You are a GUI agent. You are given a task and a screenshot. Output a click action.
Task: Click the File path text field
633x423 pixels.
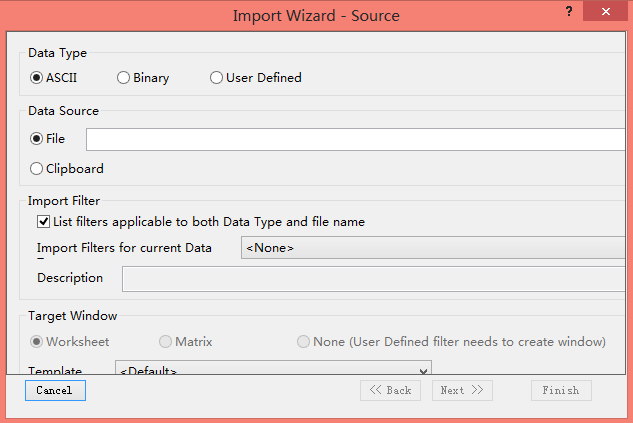tap(356, 139)
